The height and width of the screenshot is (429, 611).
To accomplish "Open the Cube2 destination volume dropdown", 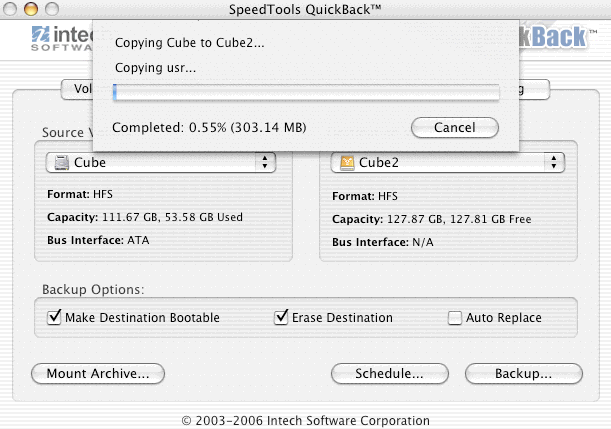I will tap(447, 162).
